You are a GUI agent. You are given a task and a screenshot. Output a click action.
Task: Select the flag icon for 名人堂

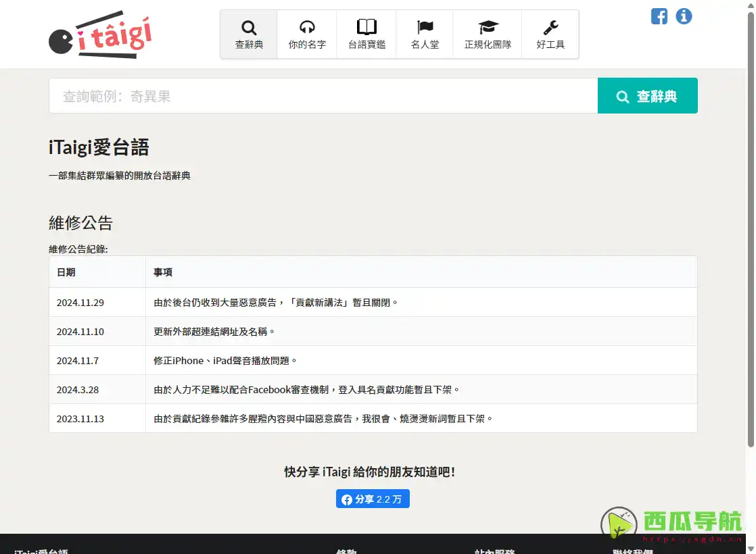(424, 26)
